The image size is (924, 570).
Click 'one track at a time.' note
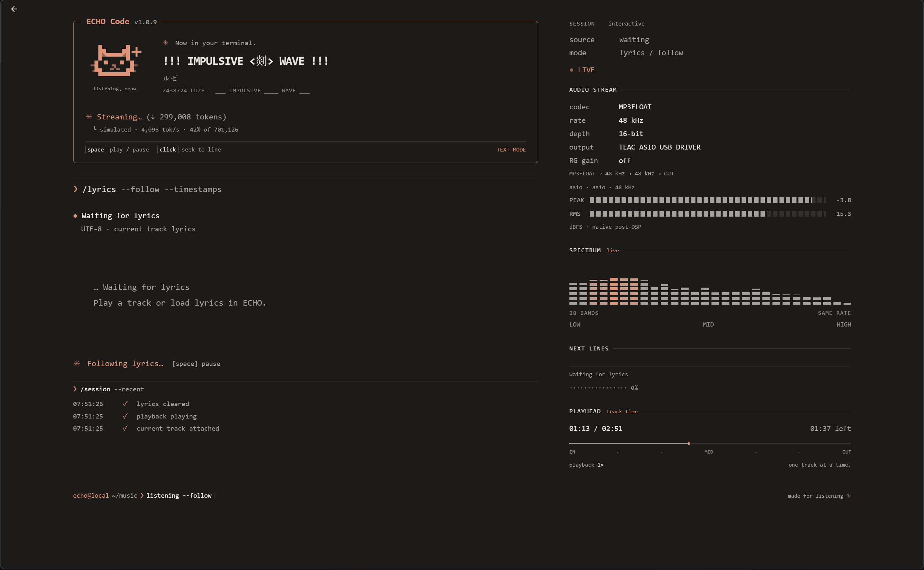[x=820, y=465]
